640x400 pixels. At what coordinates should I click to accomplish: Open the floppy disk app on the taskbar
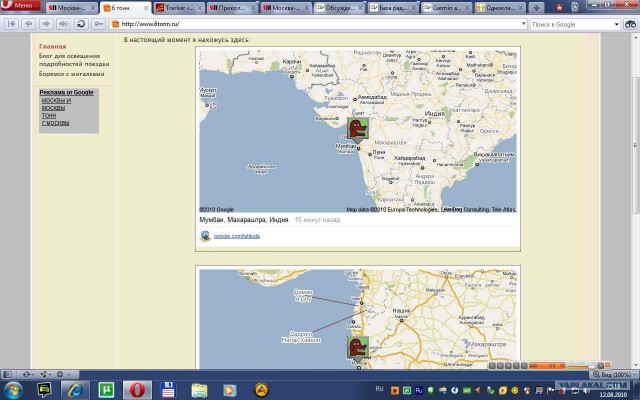[168, 390]
